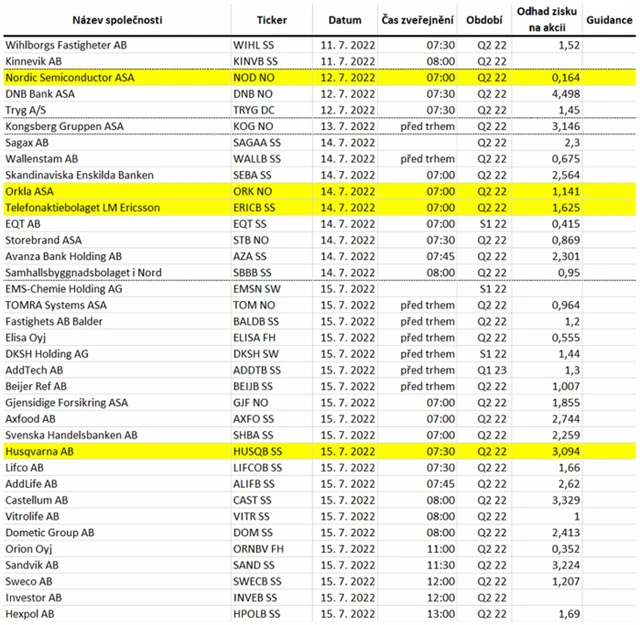
Task: Click the 'Období' column header
Action: click(484, 20)
